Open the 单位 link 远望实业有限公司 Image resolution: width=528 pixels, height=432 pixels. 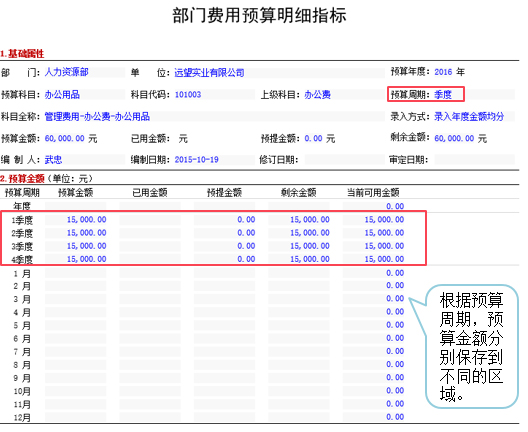pyautogui.click(x=209, y=73)
